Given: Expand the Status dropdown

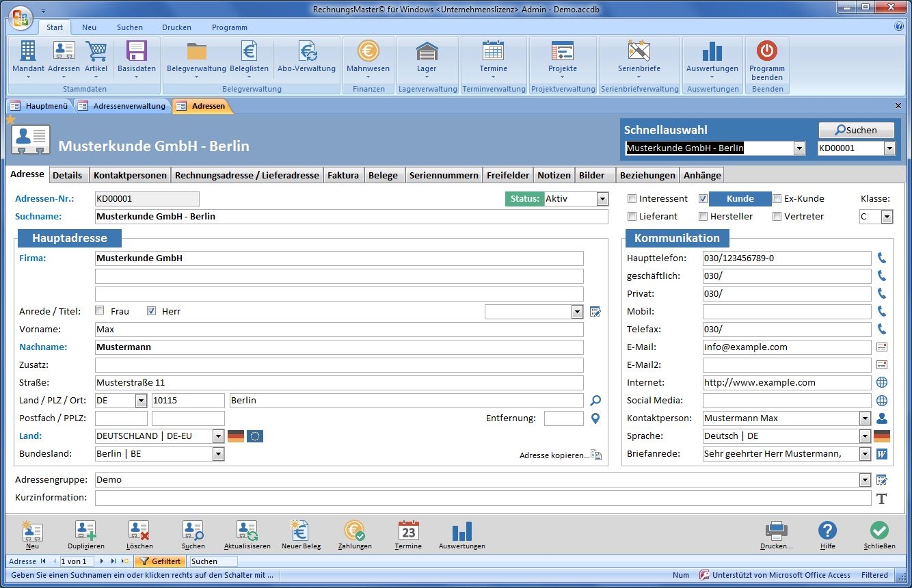Looking at the screenshot, I should (602, 199).
